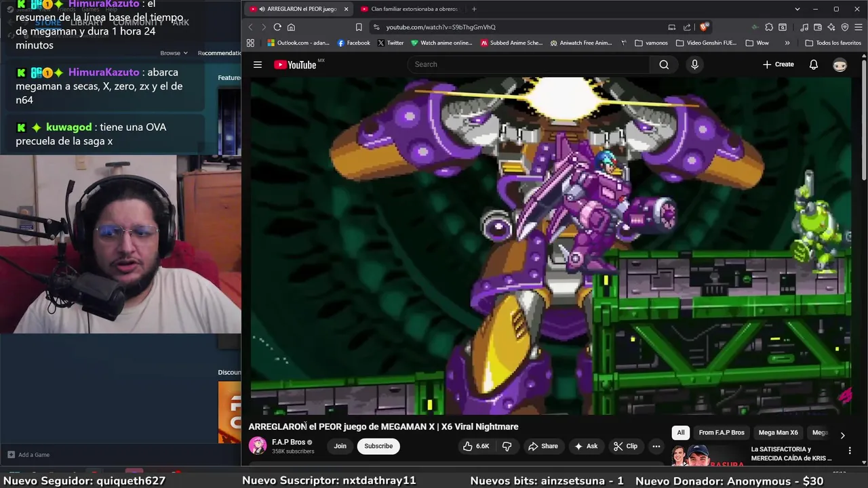Open a new browser tab
This screenshot has width=868, height=488.
[x=474, y=9]
